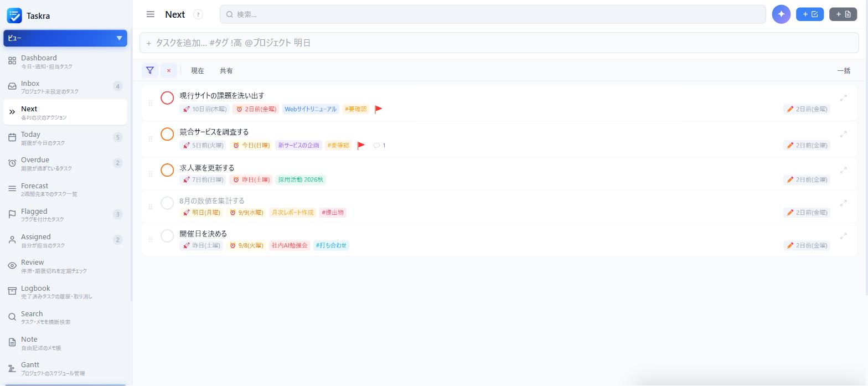Click the 検索 search field
The height and width of the screenshot is (386, 868).
point(493,14)
